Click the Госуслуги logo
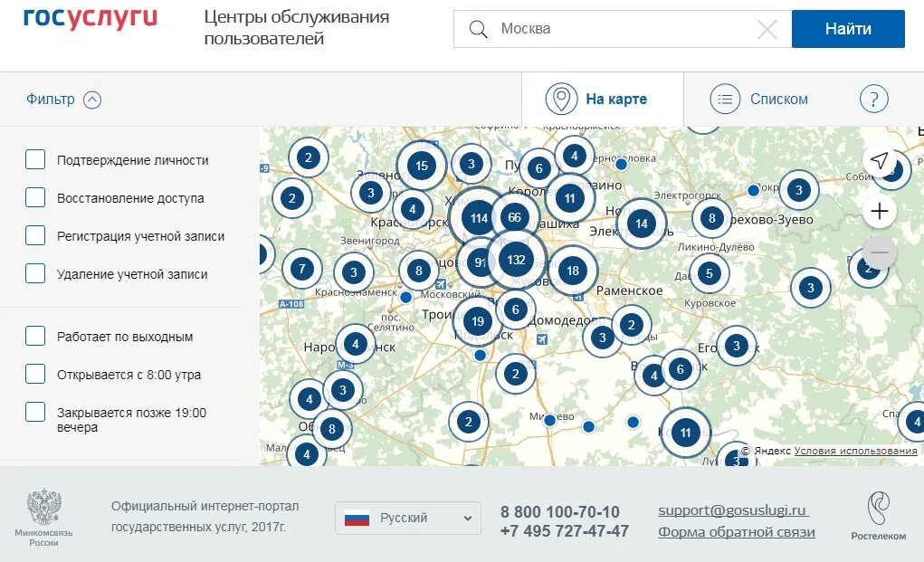This screenshot has width=924, height=562. point(90,18)
